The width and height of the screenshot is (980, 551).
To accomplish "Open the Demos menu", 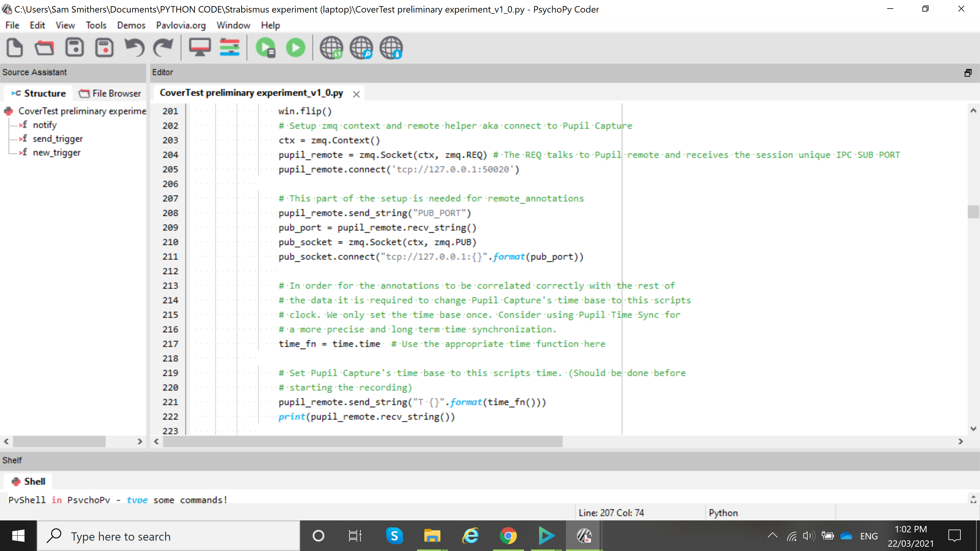I will point(131,25).
